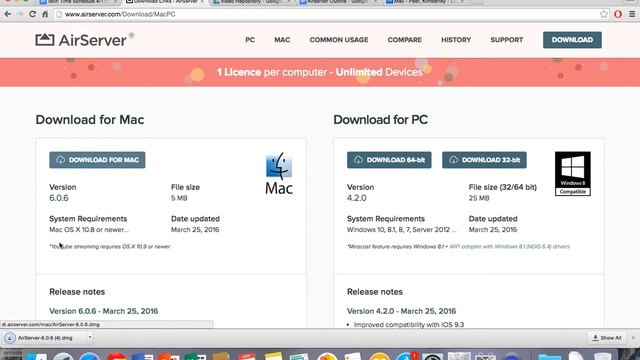Bookmark this page with the star icon
The width and height of the screenshot is (640, 360).
tap(604, 14)
